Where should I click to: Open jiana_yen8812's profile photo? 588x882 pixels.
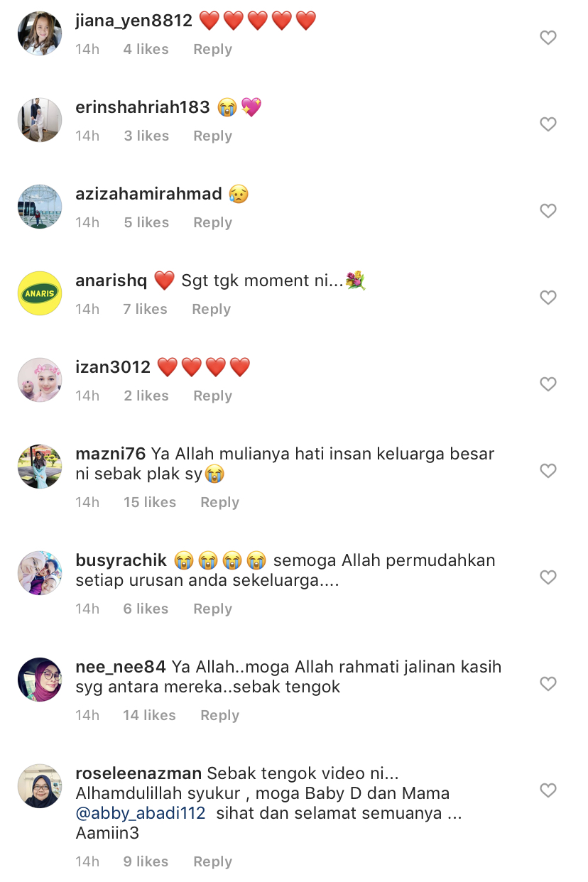tap(40, 33)
